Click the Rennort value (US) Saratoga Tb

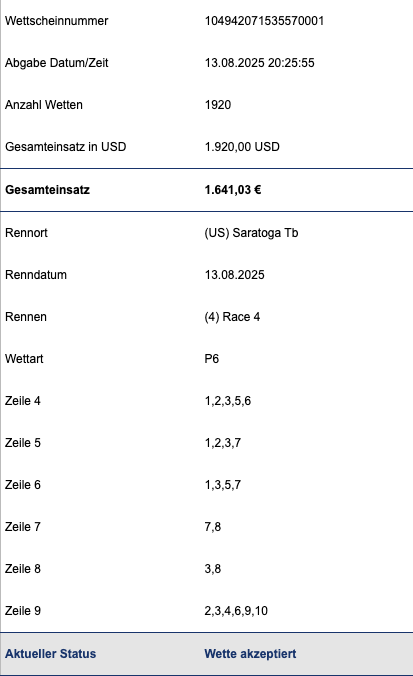click(251, 233)
